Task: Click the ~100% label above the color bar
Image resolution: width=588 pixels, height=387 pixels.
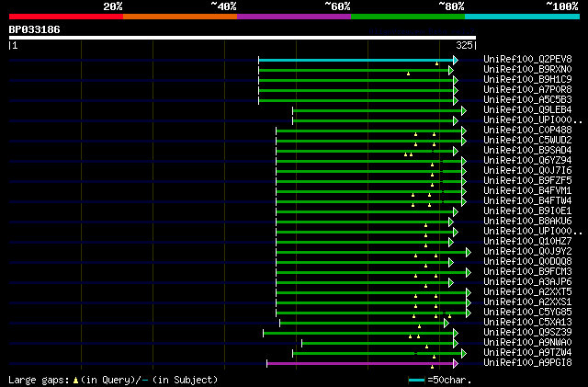Action: (x=562, y=6)
